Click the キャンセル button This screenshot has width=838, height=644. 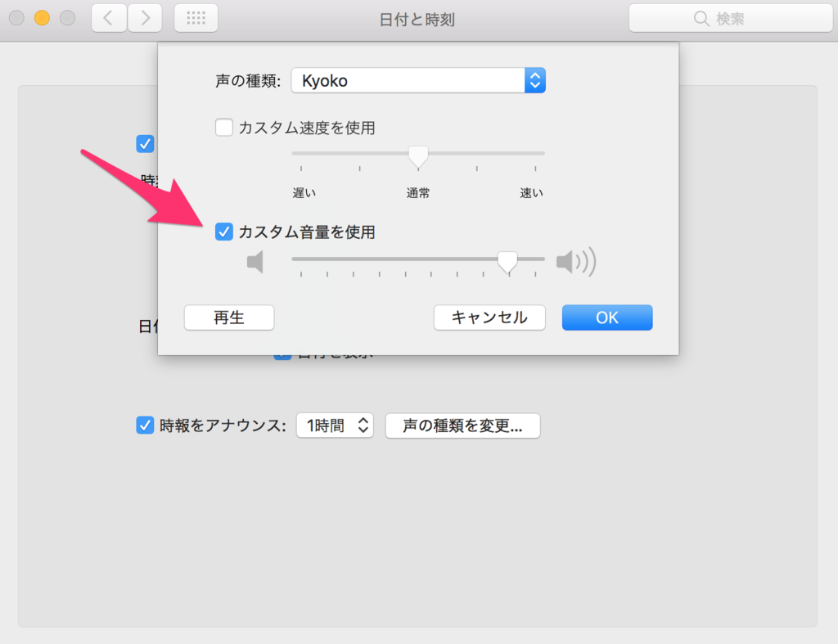point(489,317)
